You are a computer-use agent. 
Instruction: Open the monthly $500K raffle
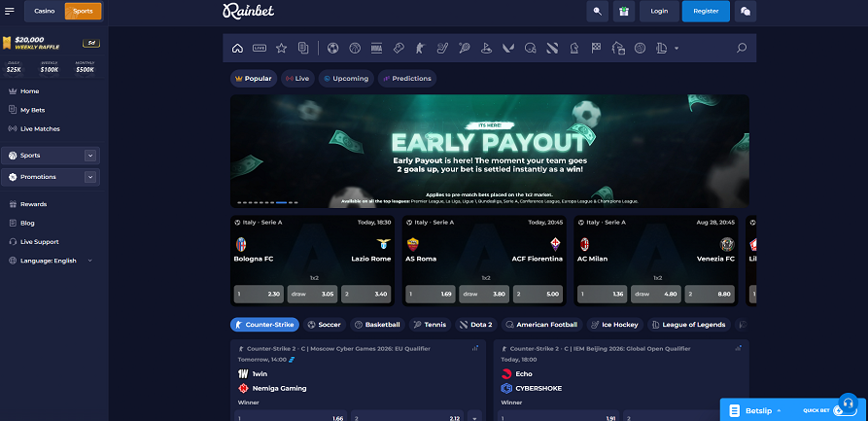pos(85,68)
